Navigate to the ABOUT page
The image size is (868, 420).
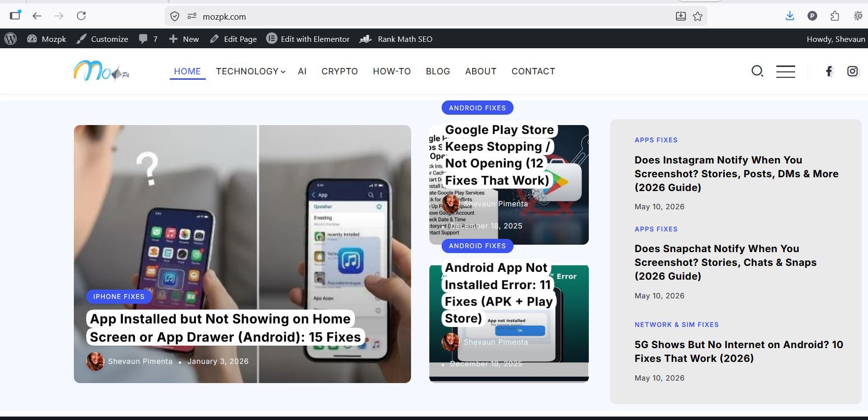pyautogui.click(x=481, y=71)
